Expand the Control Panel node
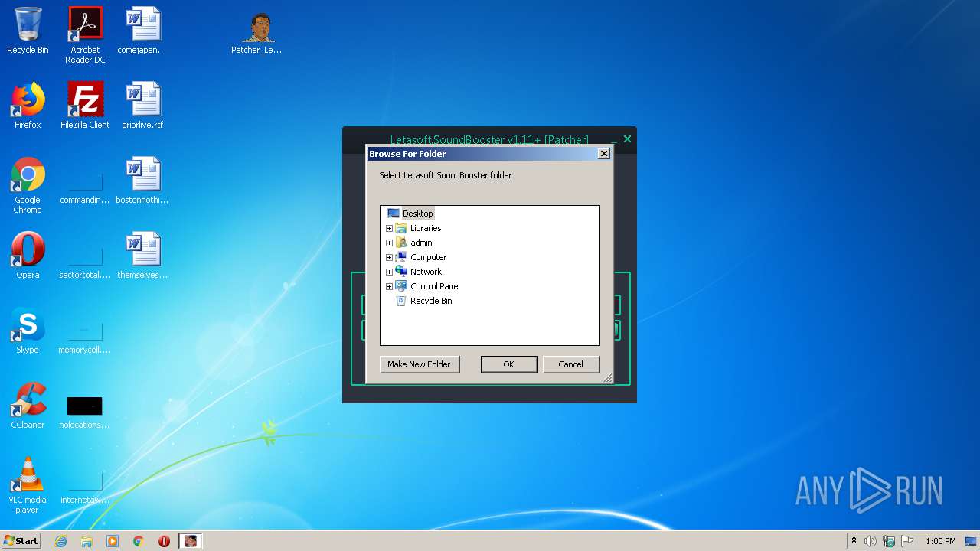980x551 pixels. click(389, 286)
